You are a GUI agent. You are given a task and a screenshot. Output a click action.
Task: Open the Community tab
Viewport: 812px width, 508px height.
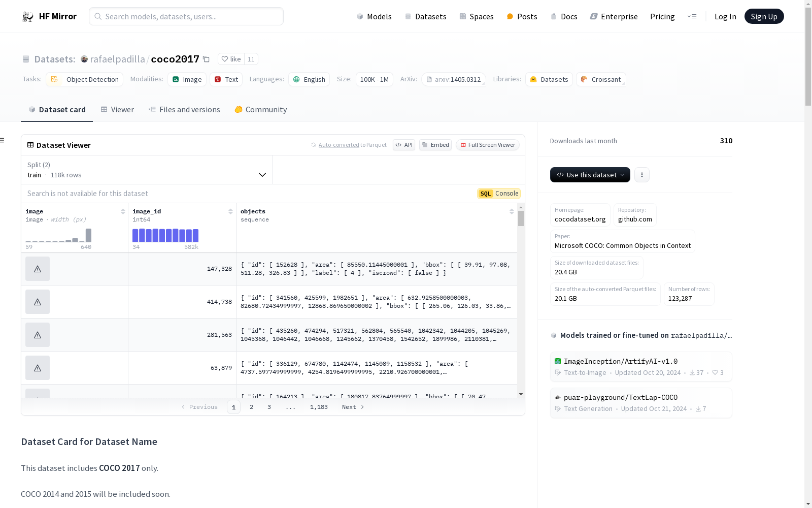261,110
